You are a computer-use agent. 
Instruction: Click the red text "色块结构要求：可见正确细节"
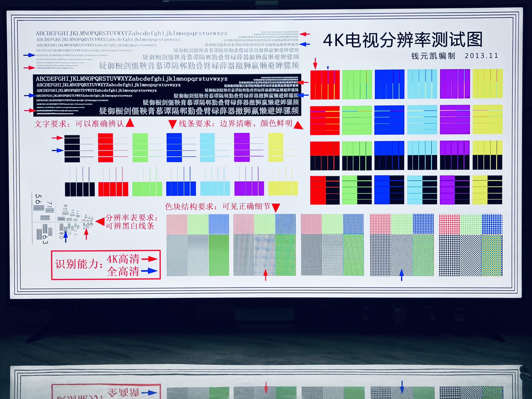217,206
